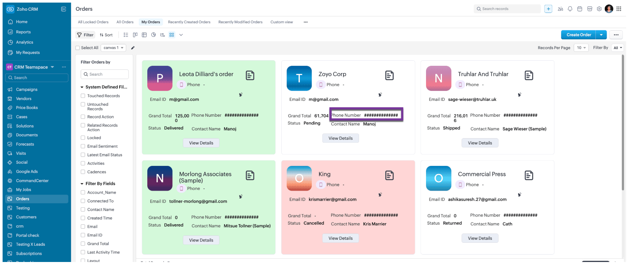Open Records Per Page dropdown
The width and height of the screenshot is (644, 269).
pos(581,48)
